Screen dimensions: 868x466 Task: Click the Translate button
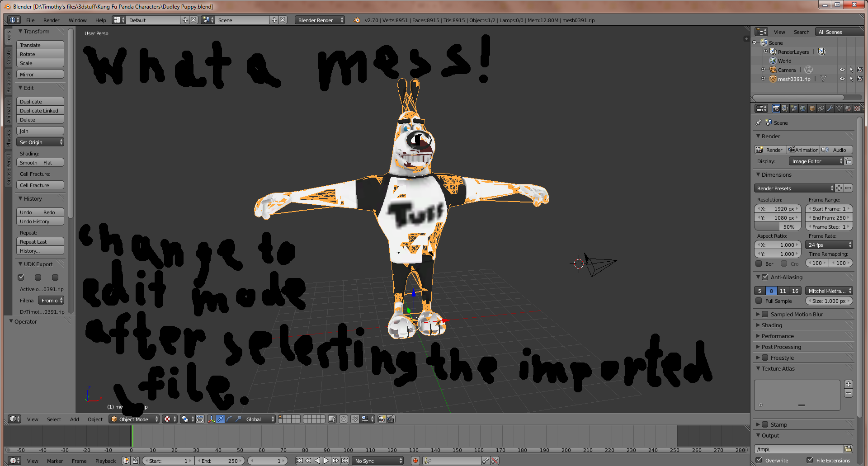click(x=40, y=45)
